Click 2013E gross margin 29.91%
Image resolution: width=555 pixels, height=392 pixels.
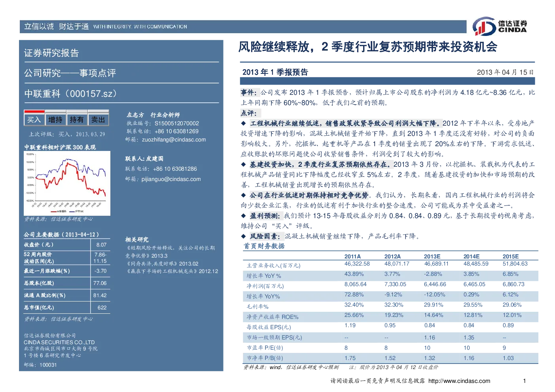tap(434, 305)
